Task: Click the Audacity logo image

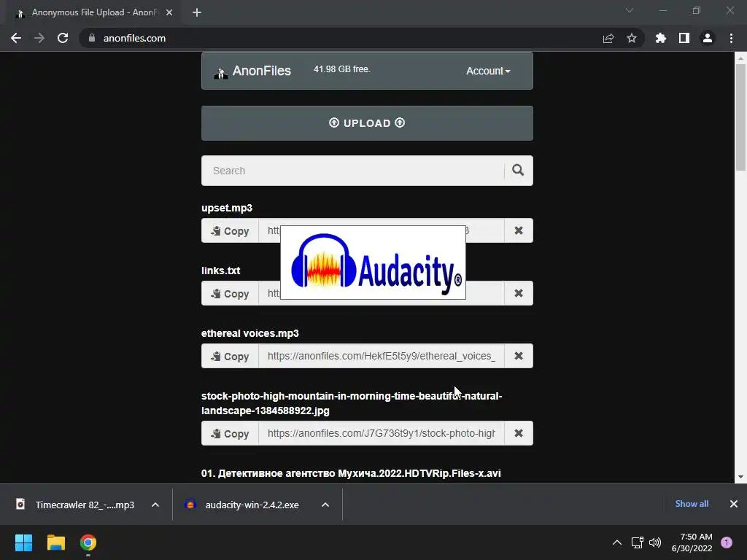Action: point(373,262)
